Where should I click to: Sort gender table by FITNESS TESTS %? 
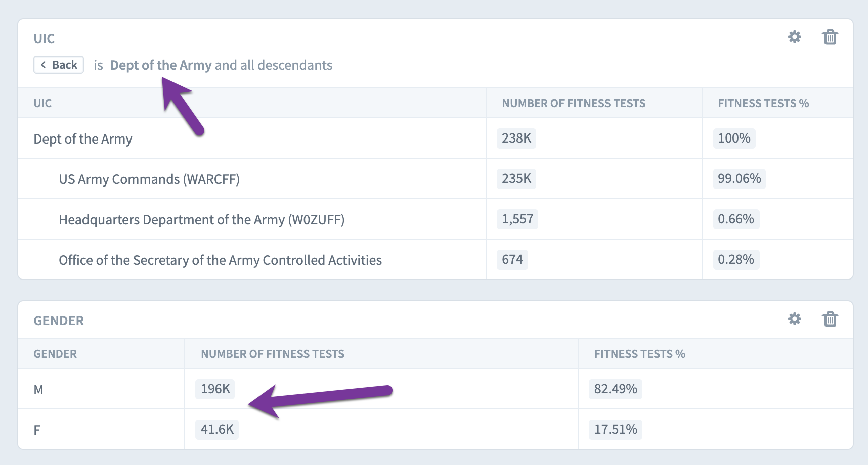click(639, 354)
